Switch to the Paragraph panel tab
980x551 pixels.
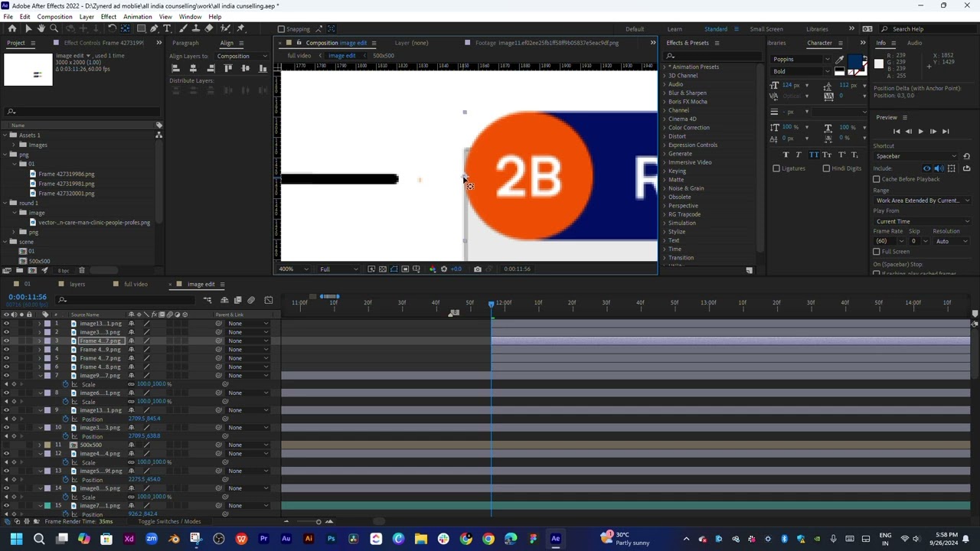click(185, 43)
